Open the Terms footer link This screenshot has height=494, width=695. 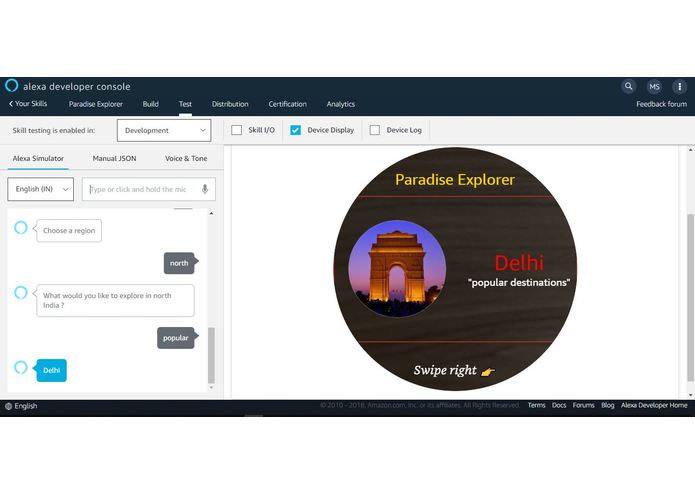point(536,405)
